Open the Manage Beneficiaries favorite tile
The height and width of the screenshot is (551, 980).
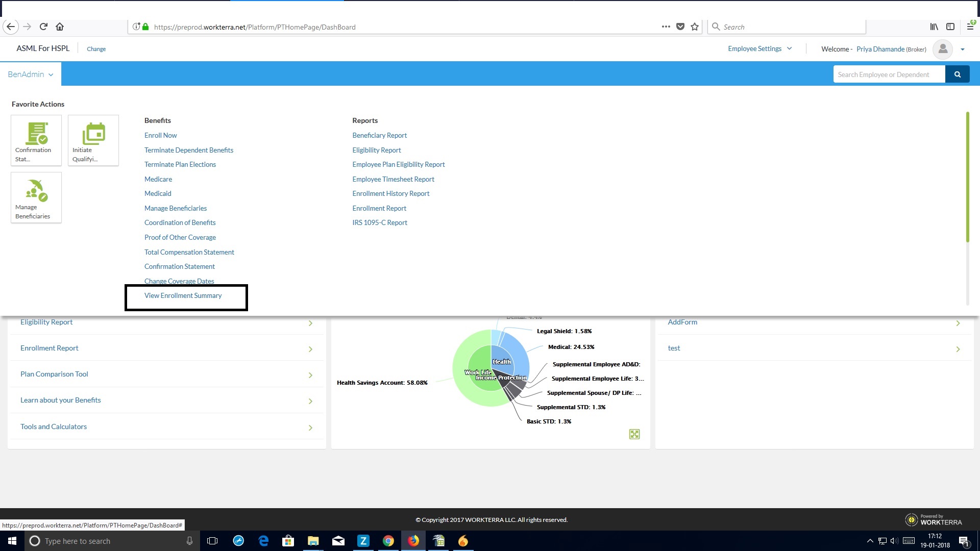coord(36,197)
